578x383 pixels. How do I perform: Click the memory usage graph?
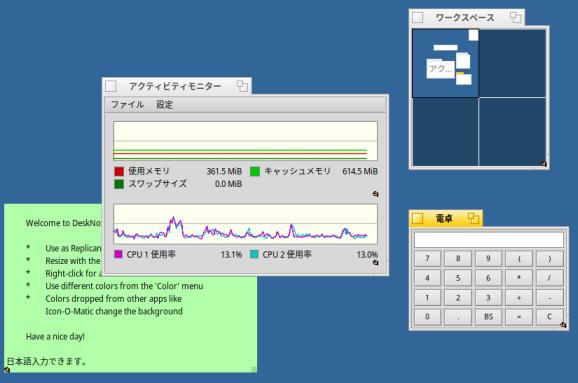point(245,141)
